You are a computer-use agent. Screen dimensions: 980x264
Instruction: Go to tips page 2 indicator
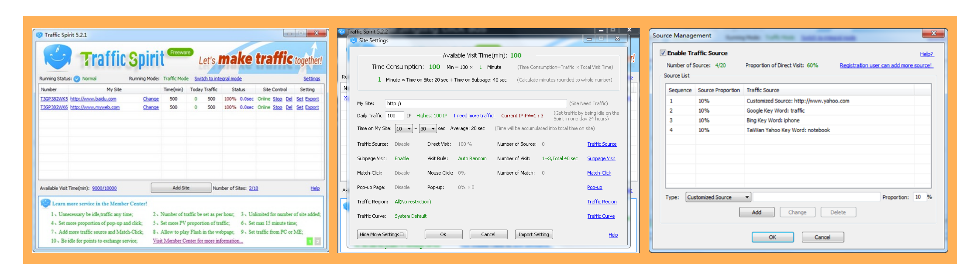(x=318, y=241)
